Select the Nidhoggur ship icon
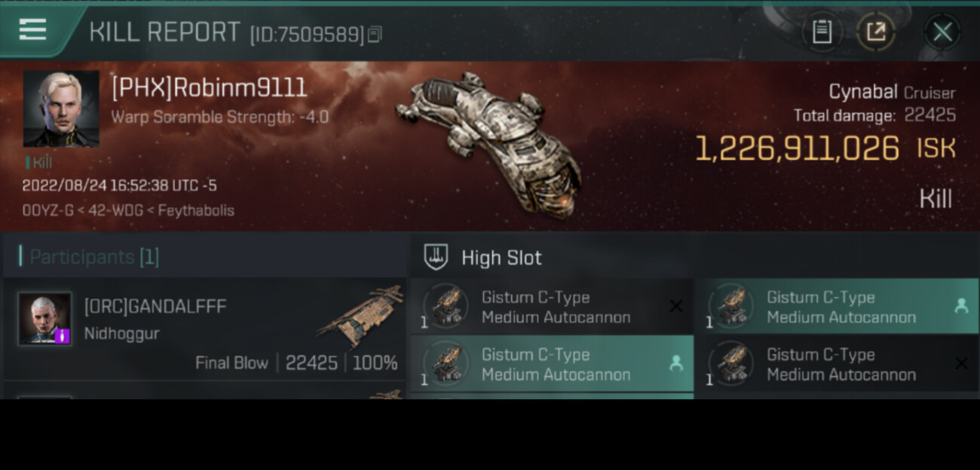The width and height of the screenshot is (980, 470). [x=360, y=316]
